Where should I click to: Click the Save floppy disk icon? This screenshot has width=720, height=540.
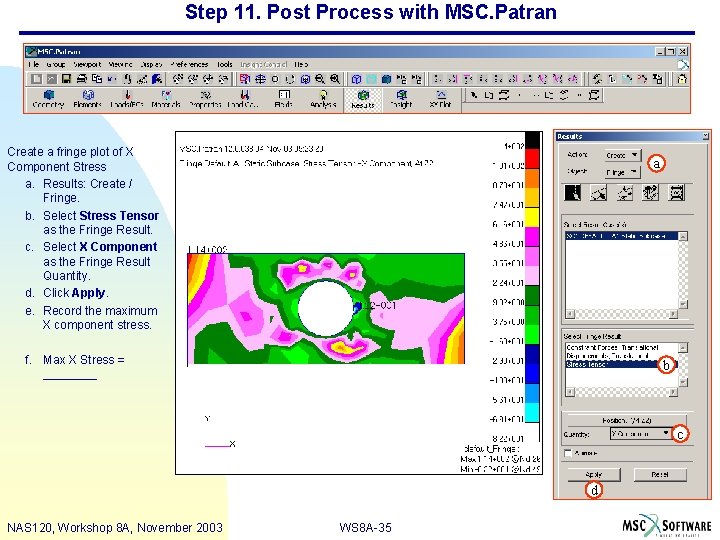[67, 79]
